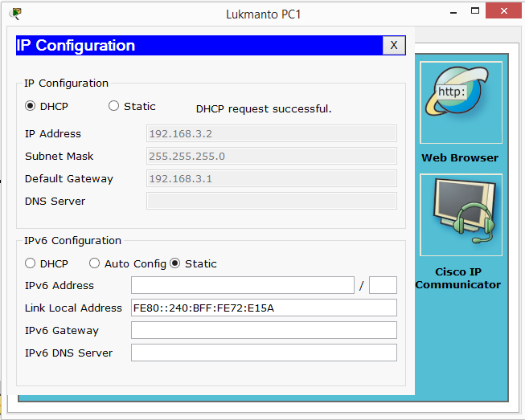Launch the Cisco IP Communicator app

pyautogui.click(x=461, y=214)
